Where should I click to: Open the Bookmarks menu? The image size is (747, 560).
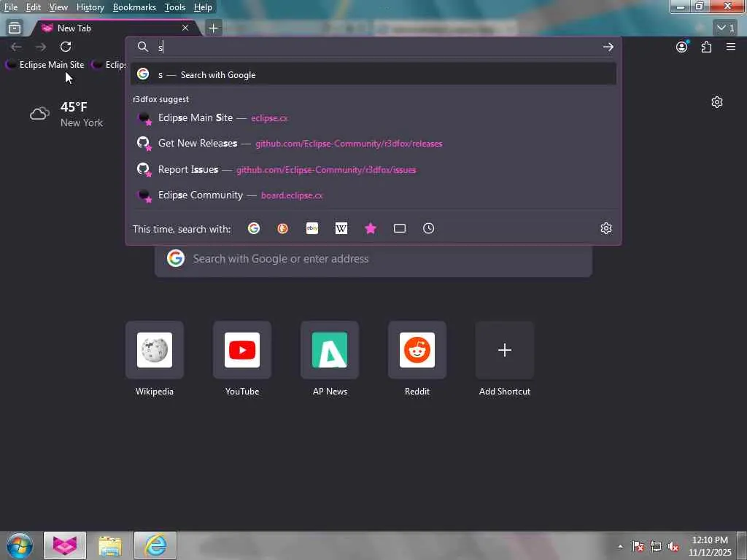(134, 7)
